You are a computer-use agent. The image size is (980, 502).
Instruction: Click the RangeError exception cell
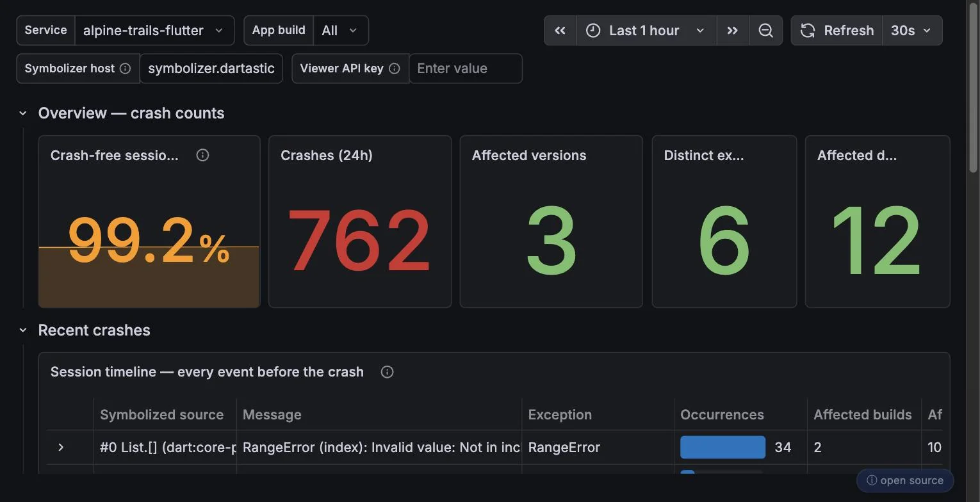coord(598,447)
